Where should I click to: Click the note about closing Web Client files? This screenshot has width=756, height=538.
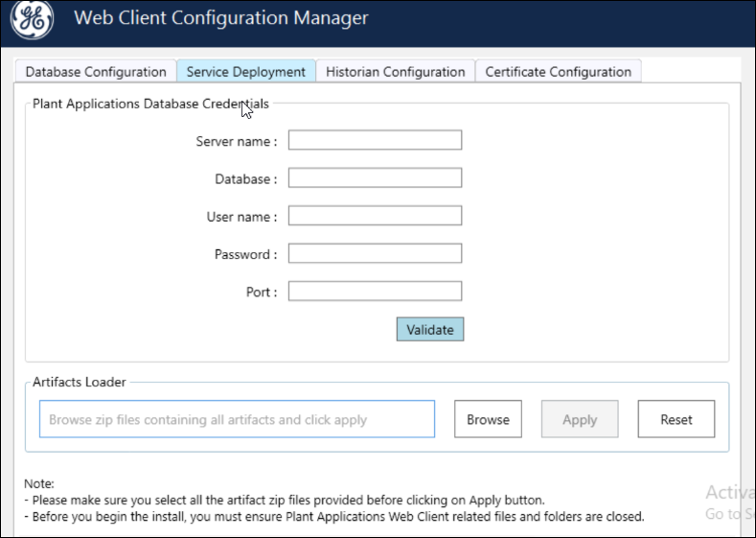pos(334,517)
